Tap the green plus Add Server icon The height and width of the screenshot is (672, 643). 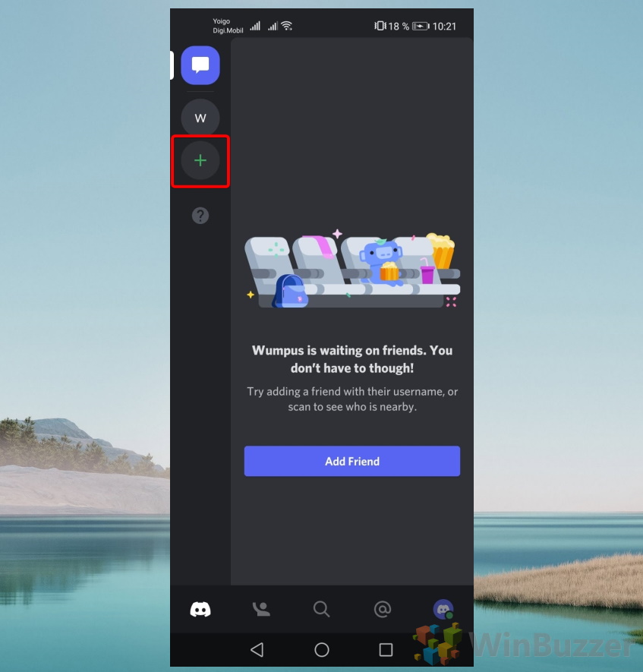(x=200, y=161)
